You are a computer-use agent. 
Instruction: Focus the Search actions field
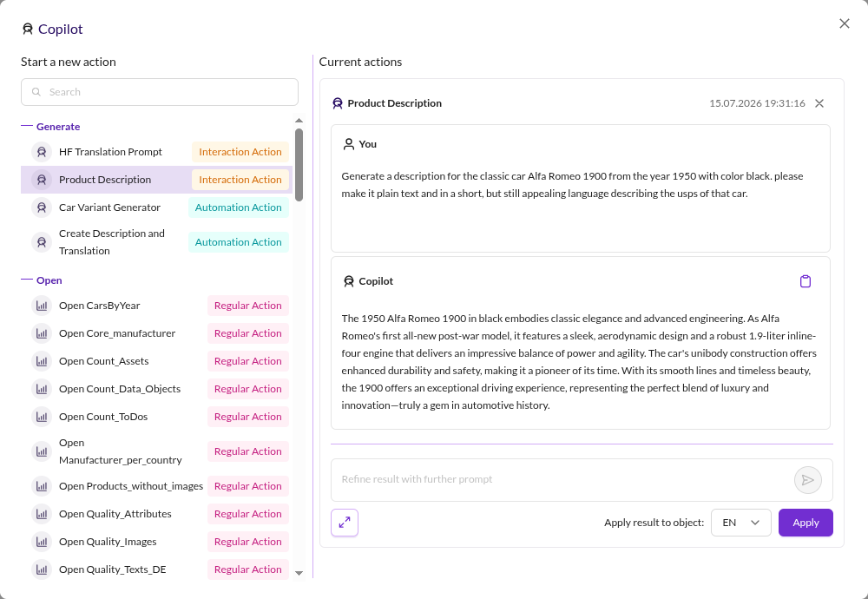click(x=160, y=92)
